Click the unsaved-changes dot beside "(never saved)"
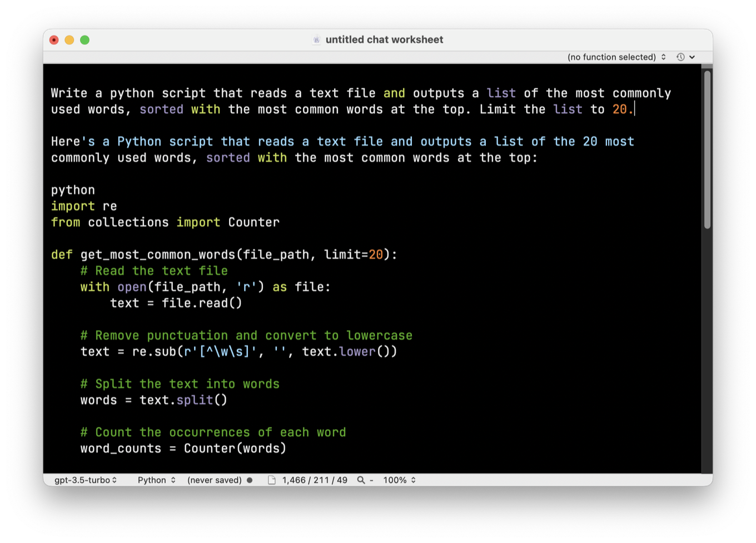Screen dimensions: 756x543 pyautogui.click(x=250, y=480)
